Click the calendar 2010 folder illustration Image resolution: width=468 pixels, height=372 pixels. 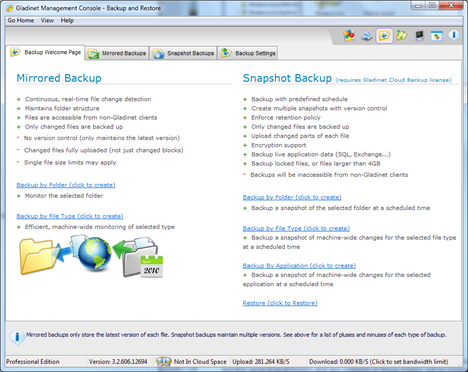coord(143,257)
